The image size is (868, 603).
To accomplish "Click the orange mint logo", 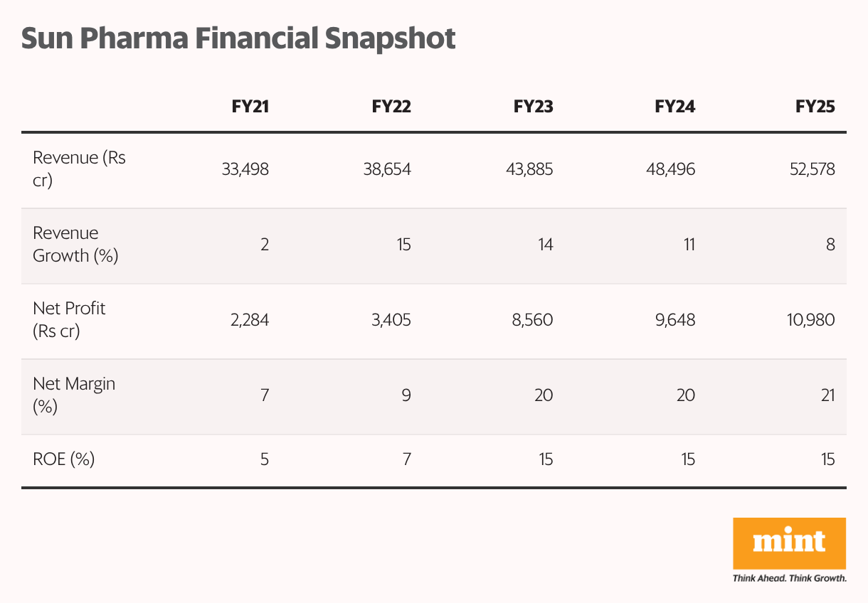I will click(x=789, y=543).
